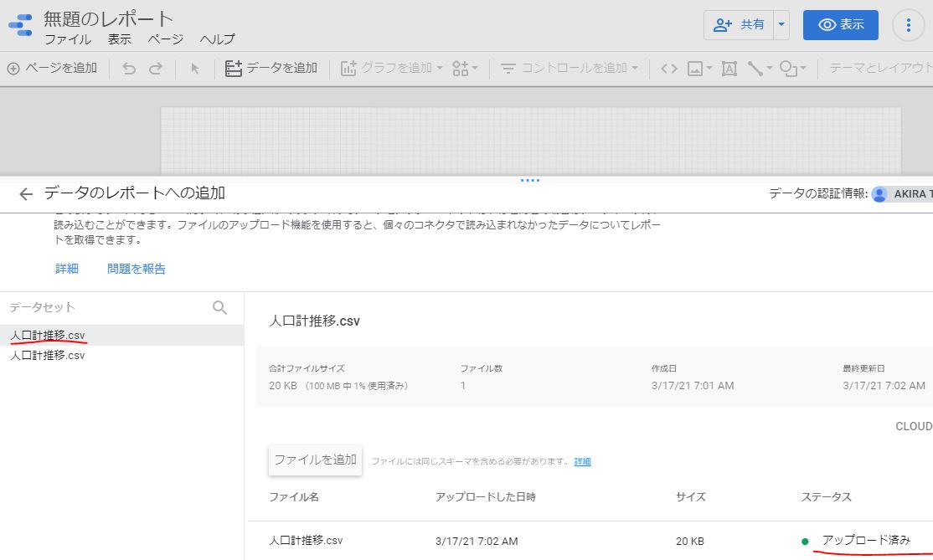Open the グラフを追加 dropdown
Screen dimensions: 933x560
(391, 69)
